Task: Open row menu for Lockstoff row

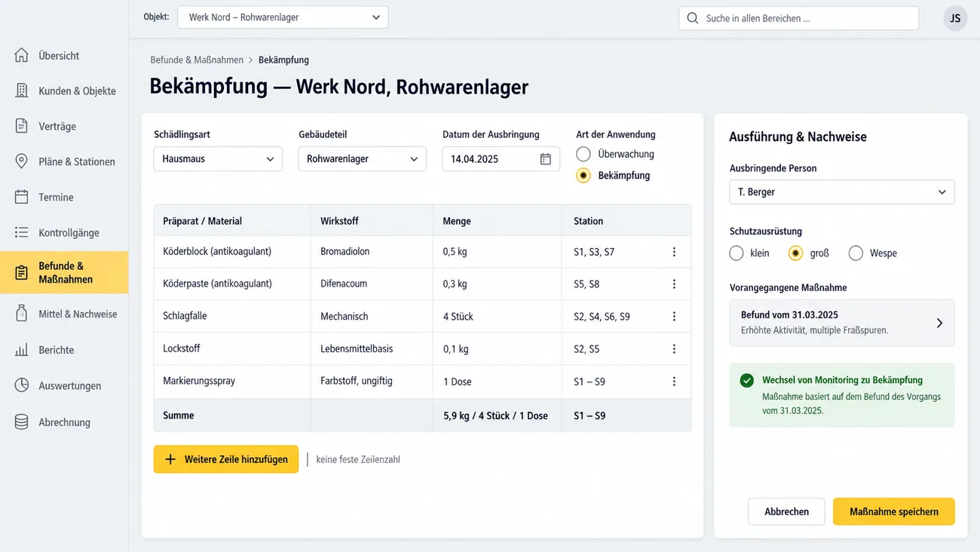Action: (x=674, y=349)
